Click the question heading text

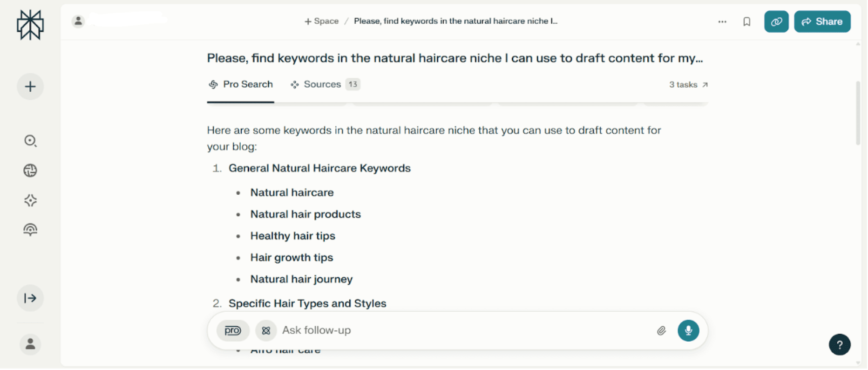tap(455, 58)
